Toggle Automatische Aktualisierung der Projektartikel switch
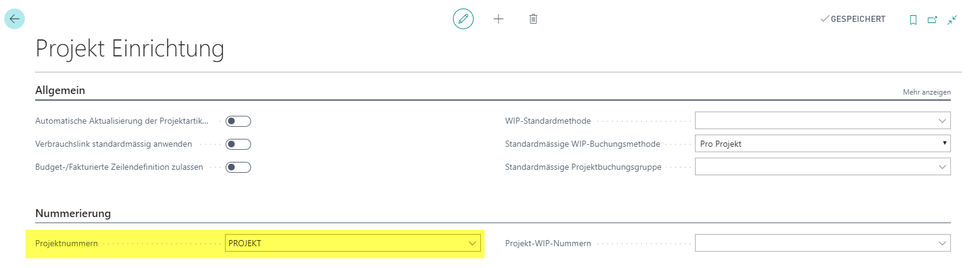The width and height of the screenshot is (980, 268). [238, 121]
